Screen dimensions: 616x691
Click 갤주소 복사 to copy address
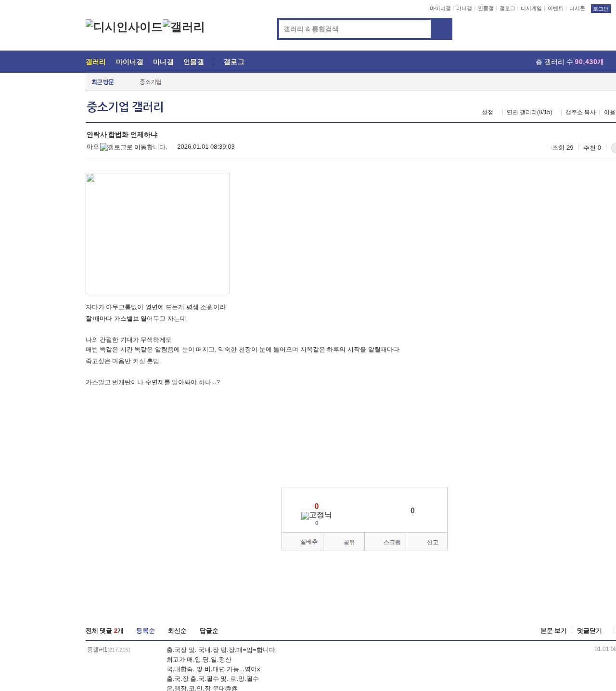tap(580, 112)
